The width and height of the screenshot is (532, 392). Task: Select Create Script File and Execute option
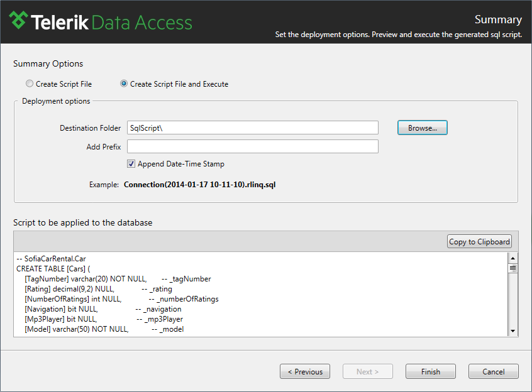[x=124, y=84]
